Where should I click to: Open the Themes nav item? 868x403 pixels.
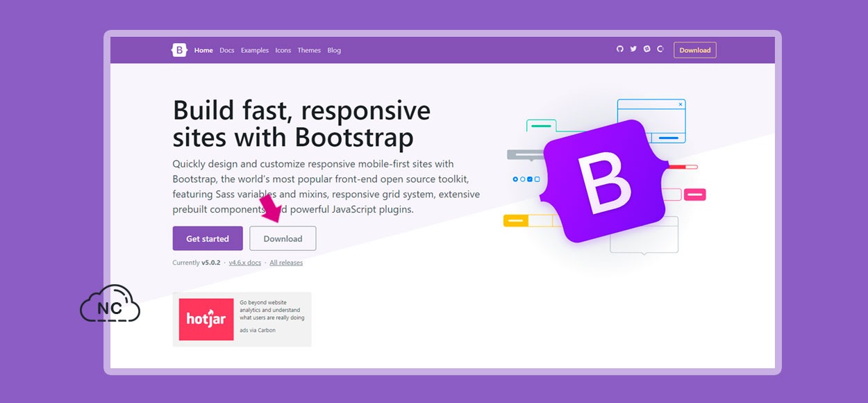tap(309, 50)
